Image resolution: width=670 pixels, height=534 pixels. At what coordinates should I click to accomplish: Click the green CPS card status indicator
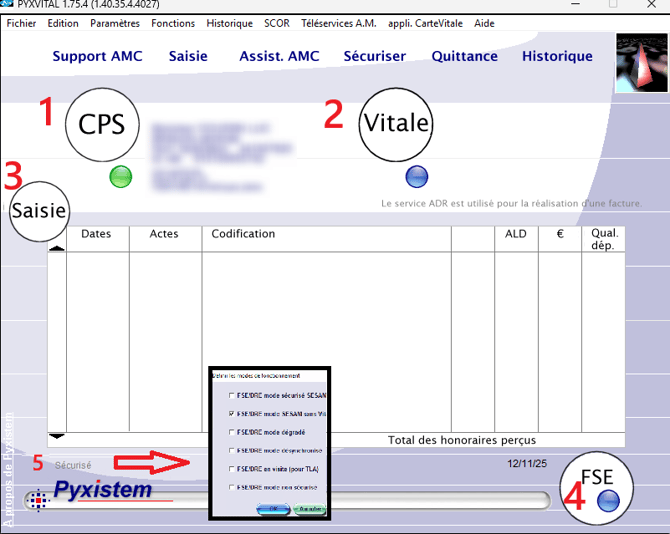[120, 177]
